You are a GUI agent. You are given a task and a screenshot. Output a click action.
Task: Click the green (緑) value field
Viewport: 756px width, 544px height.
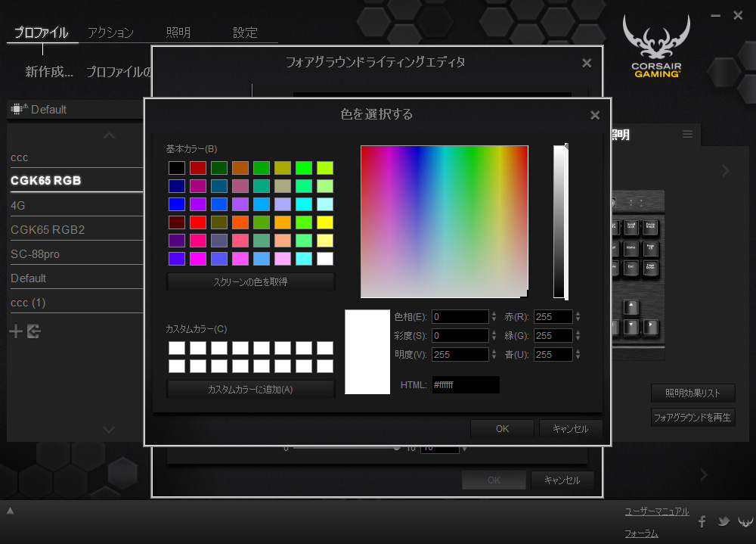(553, 335)
